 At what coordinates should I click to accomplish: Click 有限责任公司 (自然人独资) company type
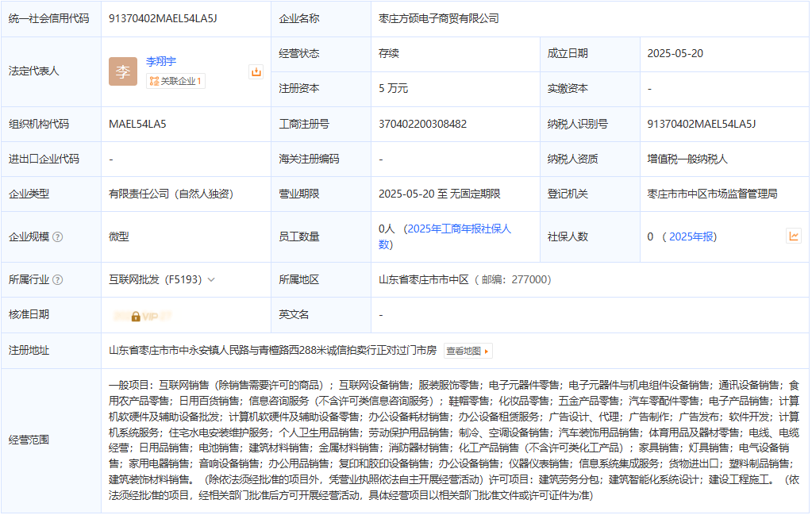pyautogui.click(x=171, y=194)
